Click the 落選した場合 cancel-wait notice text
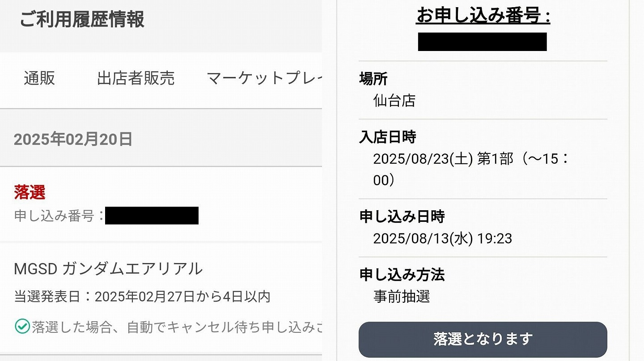 (177, 327)
